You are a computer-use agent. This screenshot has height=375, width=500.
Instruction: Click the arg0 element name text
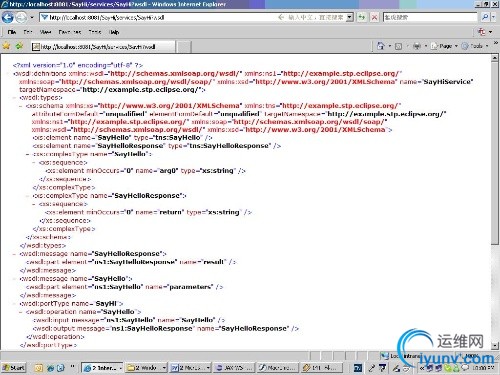[x=168, y=171]
